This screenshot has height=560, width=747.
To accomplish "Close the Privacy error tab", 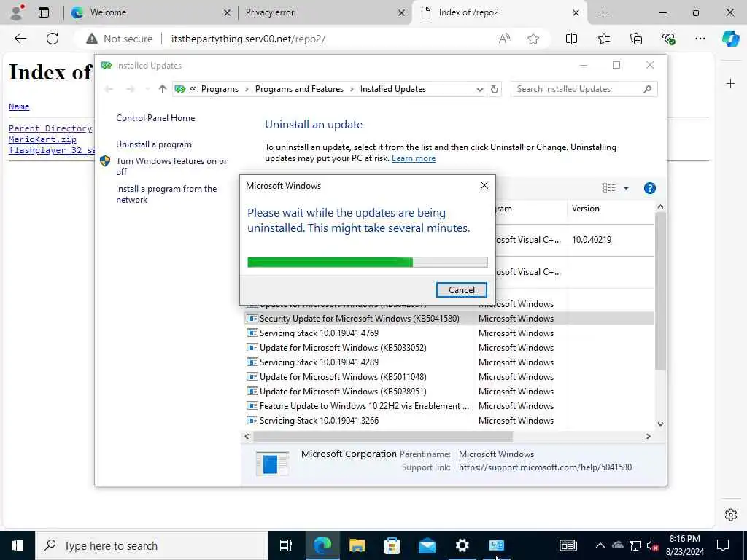I will click(402, 13).
